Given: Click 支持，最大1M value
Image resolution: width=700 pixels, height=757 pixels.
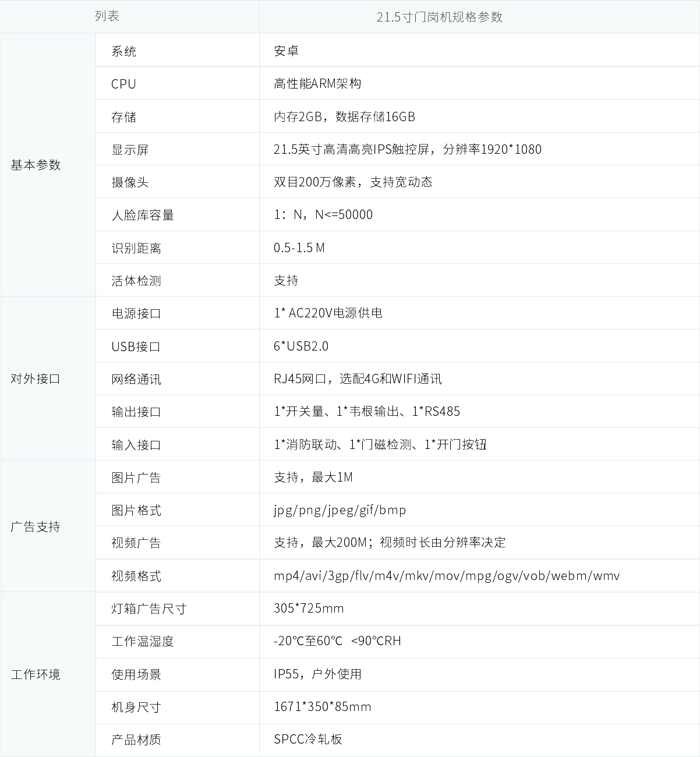Looking at the screenshot, I should click(x=313, y=477).
